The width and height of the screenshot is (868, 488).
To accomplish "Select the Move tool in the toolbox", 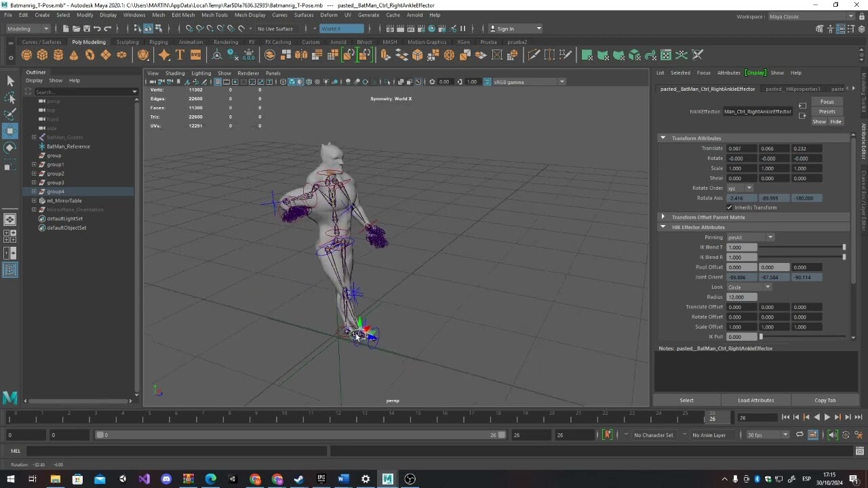I will [10, 130].
